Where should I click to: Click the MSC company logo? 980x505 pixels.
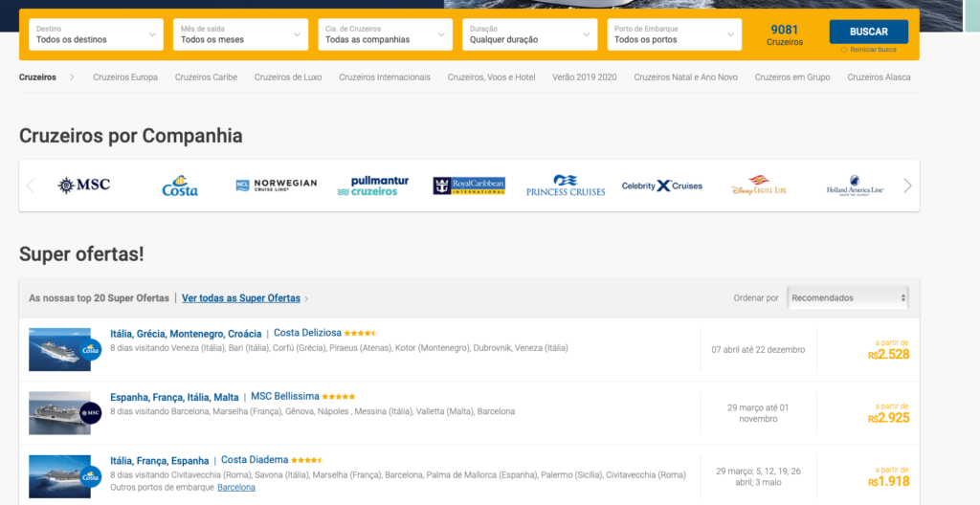[84, 186]
